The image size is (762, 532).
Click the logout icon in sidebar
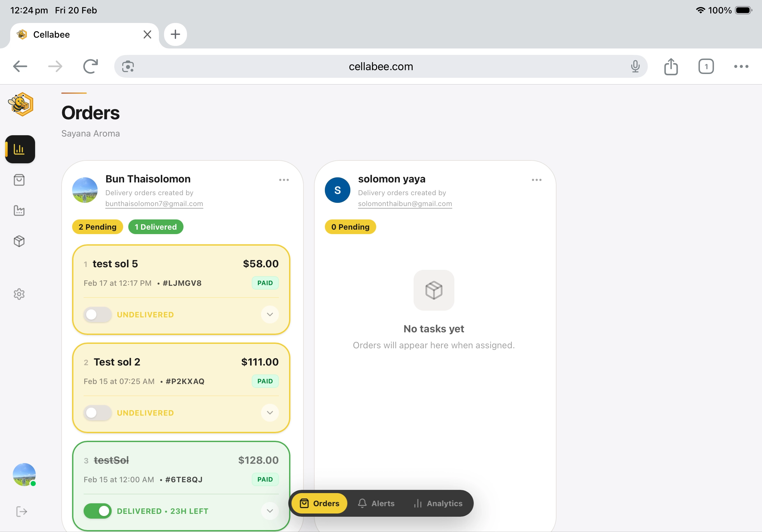21,511
